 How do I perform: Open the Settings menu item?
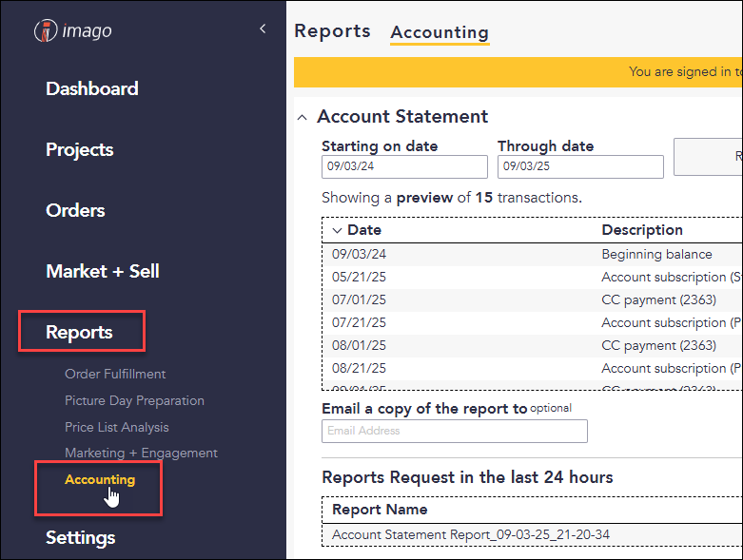tap(81, 538)
